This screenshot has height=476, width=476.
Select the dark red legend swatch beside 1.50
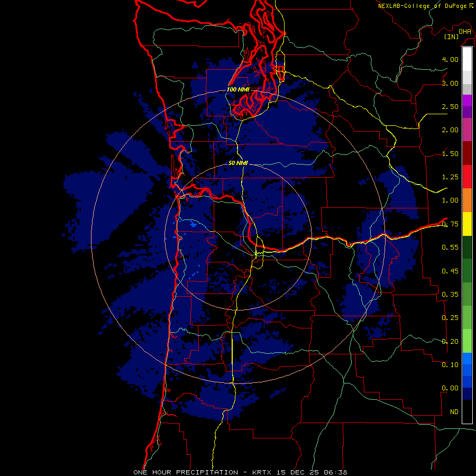pyautogui.click(x=467, y=153)
